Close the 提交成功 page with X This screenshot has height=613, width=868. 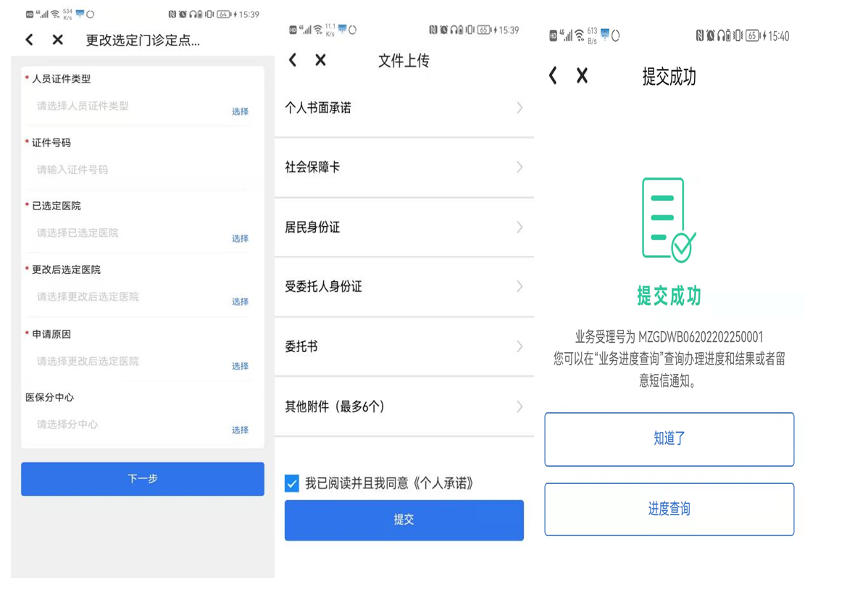(582, 75)
